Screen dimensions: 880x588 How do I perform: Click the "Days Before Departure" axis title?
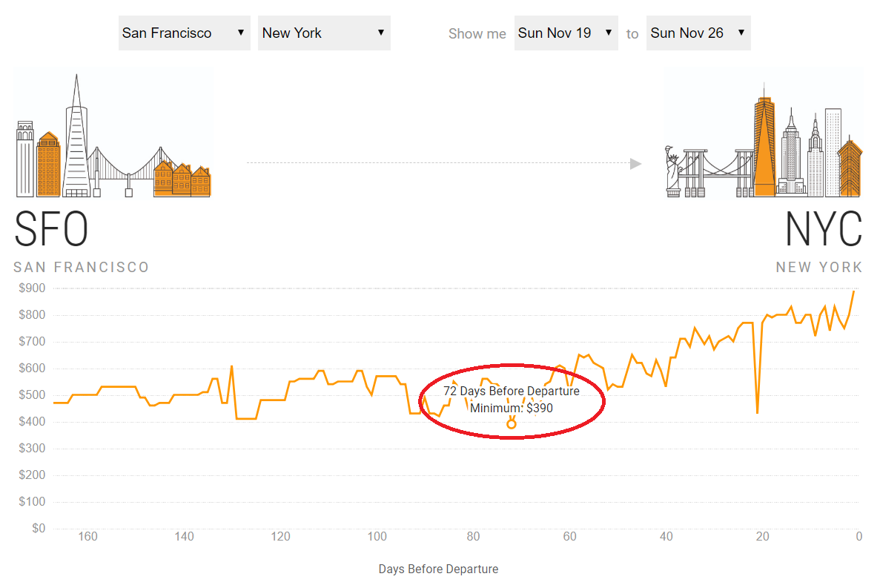438,569
